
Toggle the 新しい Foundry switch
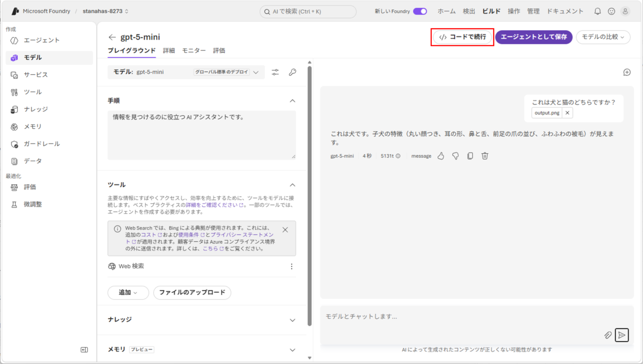click(x=420, y=11)
